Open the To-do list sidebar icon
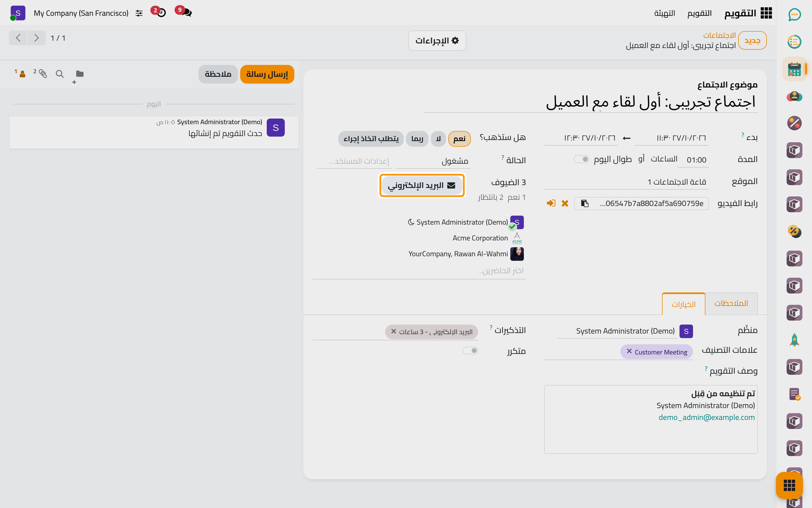812x508 pixels. 794,42
